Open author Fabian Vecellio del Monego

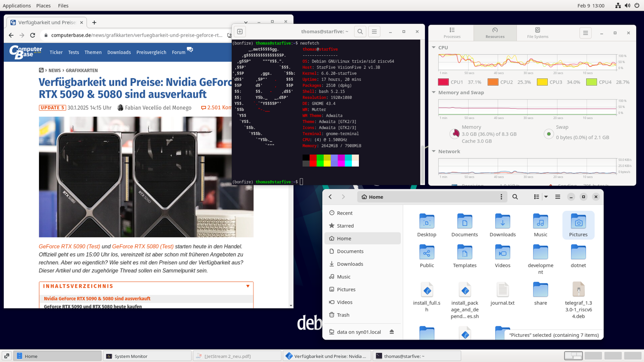click(x=158, y=108)
